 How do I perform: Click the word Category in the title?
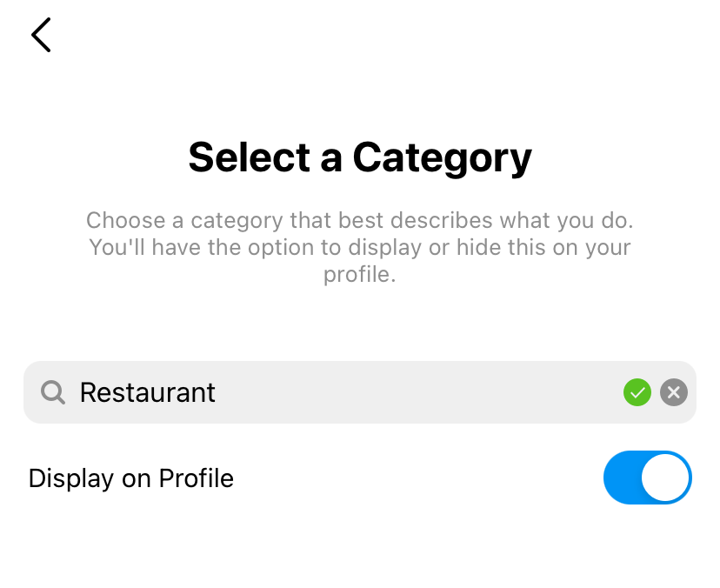442,157
